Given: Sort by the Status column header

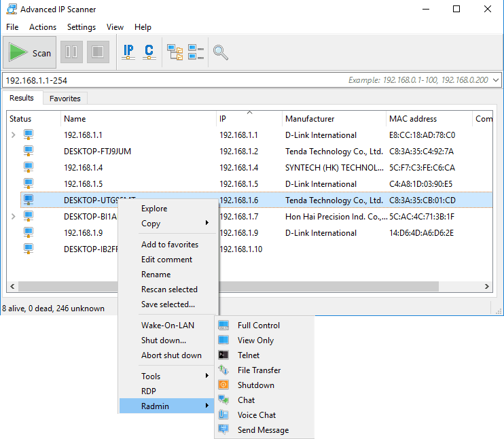Looking at the screenshot, I should click(33, 119).
